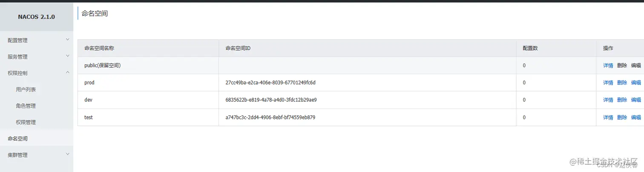The height and width of the screenshot is (172, 644).
Task: Edit the dev namespace
Action: (x=636, y=100)
